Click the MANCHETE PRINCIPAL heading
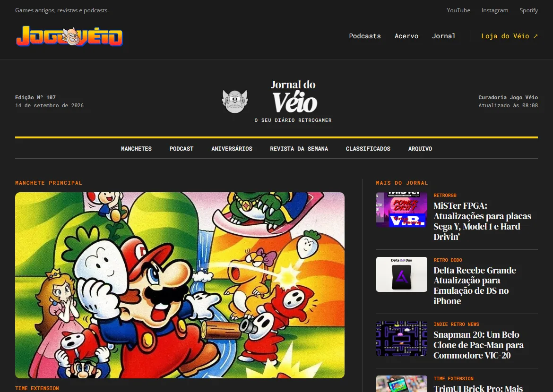 49,183
